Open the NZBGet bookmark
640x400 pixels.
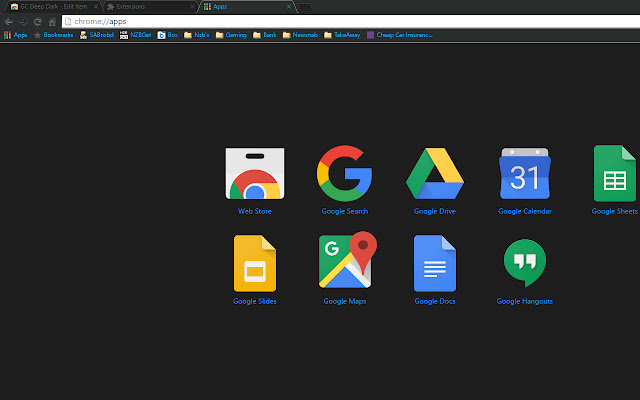135,35
